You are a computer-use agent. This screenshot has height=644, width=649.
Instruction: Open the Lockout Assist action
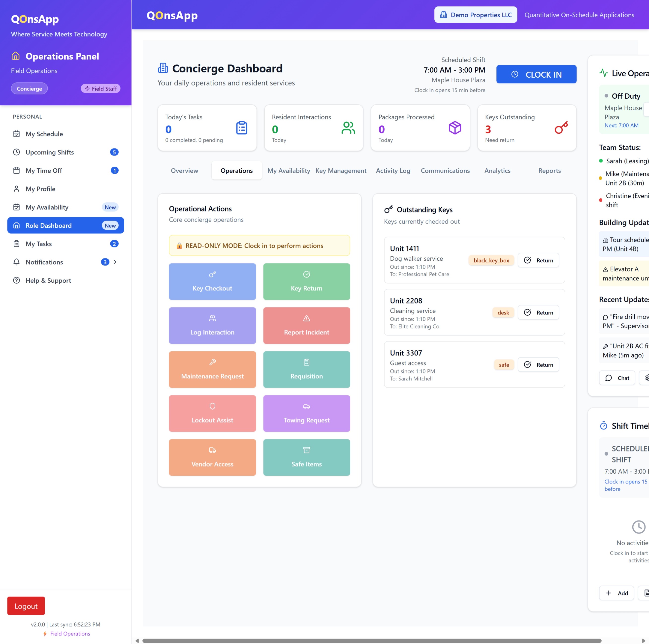212,413
